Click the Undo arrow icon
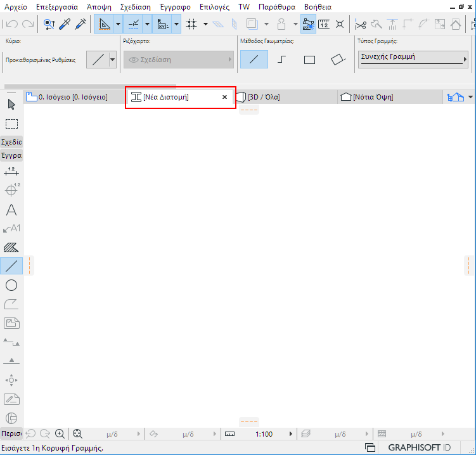This screenshot has width=476, height=455. click(x=11, y=23)
